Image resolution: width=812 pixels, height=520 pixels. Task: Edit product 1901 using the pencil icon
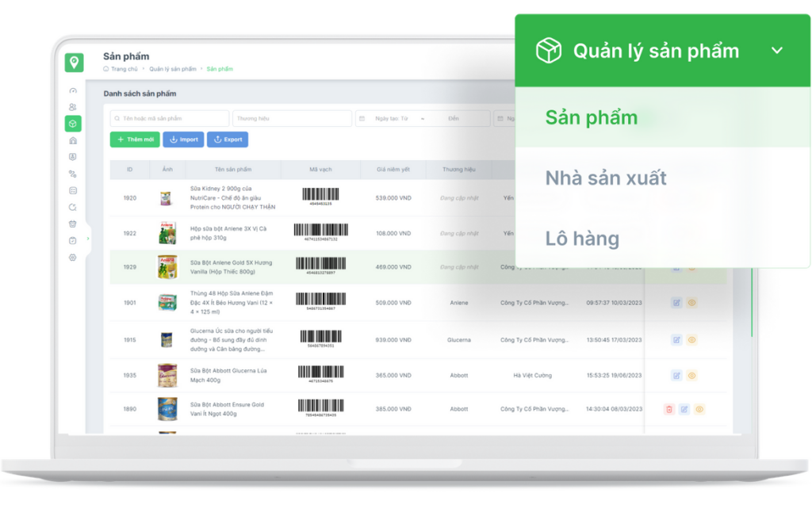[676, 302]
